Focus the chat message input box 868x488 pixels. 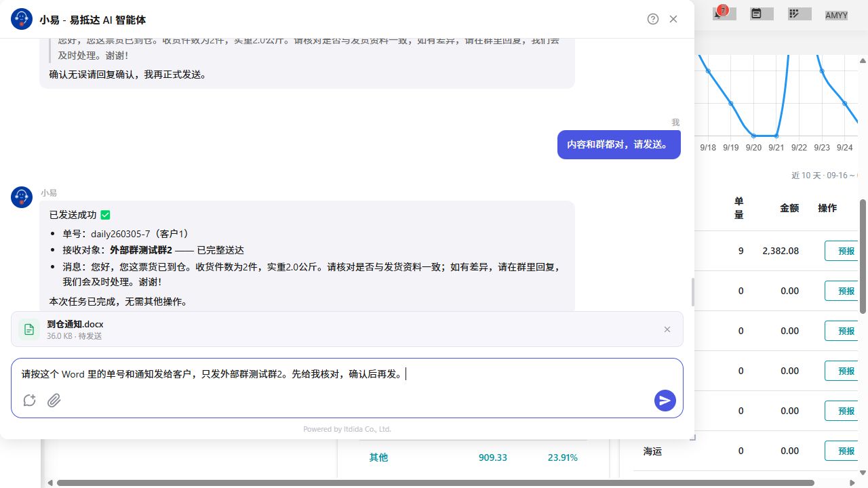point(347,374)
